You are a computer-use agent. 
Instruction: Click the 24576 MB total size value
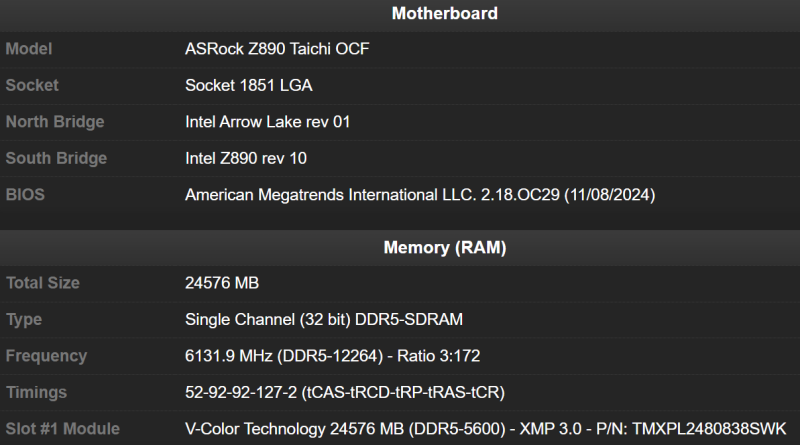222,283
